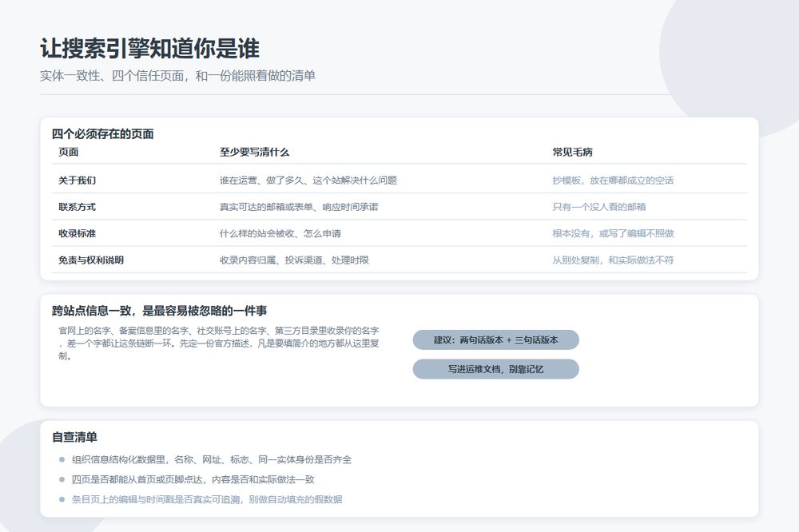Click the cell '什么样的站会被收、怎么申请'
Viewport: 799px width, 532px height.
pos(280,233)
